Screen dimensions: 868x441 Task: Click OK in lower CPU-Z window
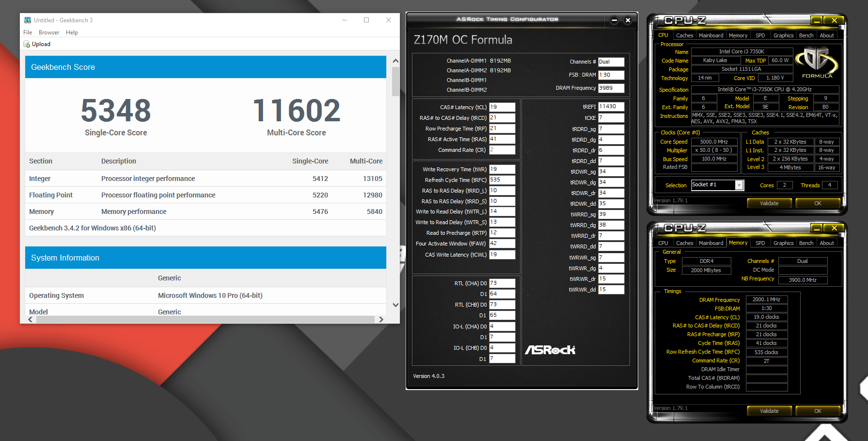click(818, 411)
